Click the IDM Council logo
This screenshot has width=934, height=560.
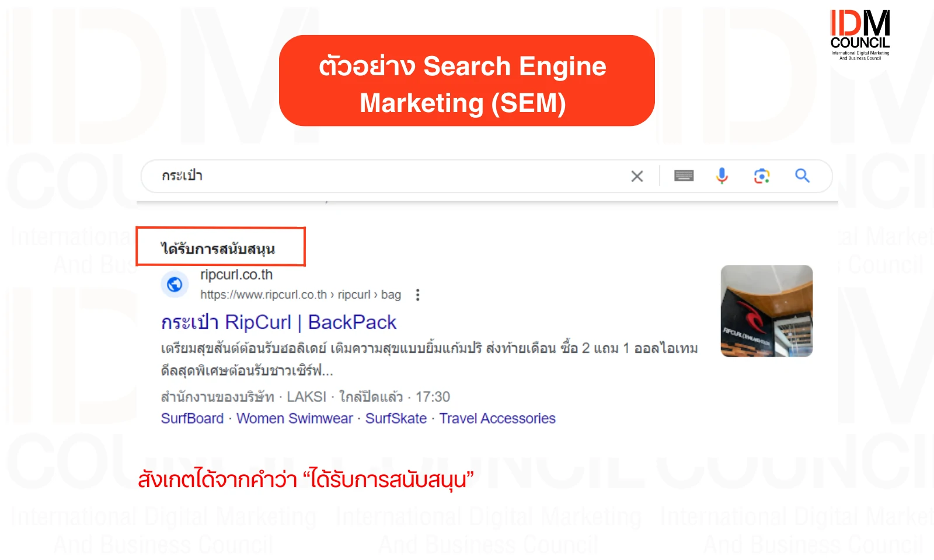pyautogui.click(x=860, y=34)
